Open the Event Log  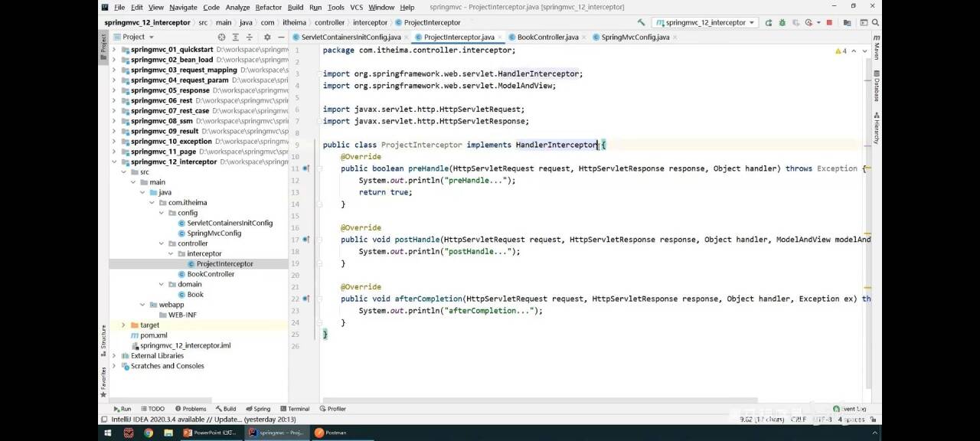point(850,409)
